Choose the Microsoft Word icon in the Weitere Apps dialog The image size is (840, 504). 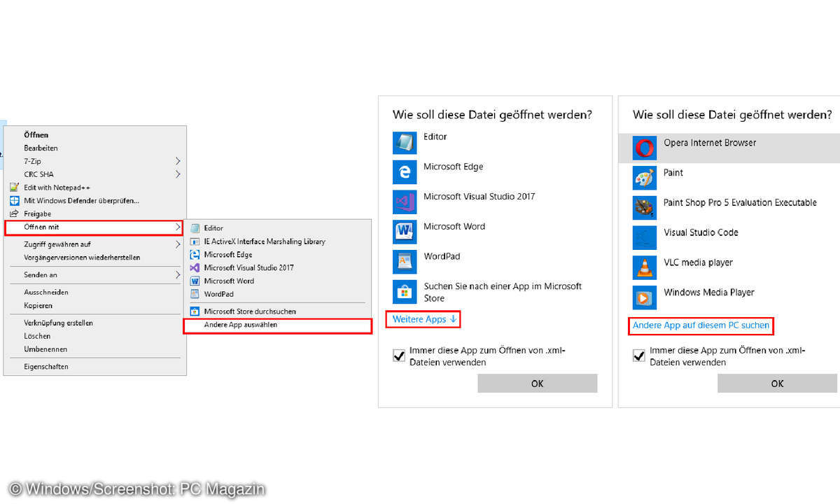point(405,232)
